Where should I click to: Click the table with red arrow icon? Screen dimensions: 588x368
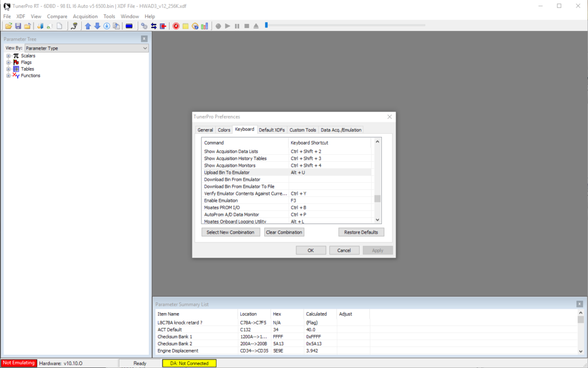tap(163, 26)
